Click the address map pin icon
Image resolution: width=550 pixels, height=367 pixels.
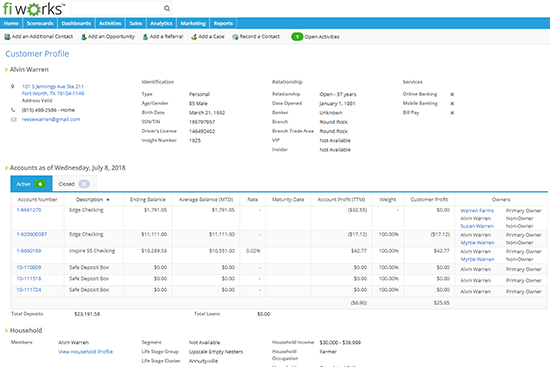coord(13,86)
